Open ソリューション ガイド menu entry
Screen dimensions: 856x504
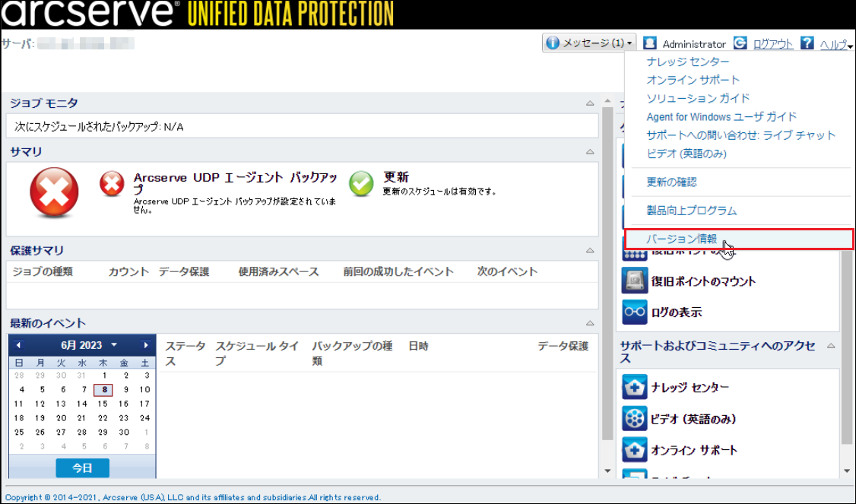(x=698, y=99)
